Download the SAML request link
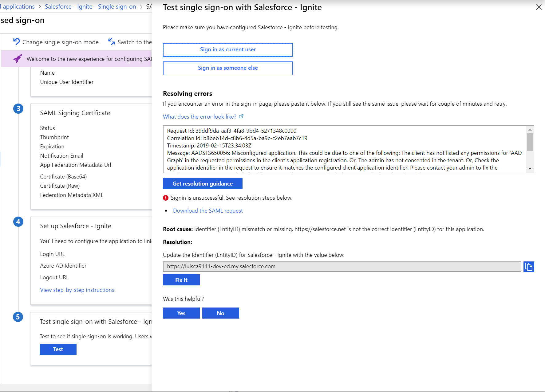 208,211
